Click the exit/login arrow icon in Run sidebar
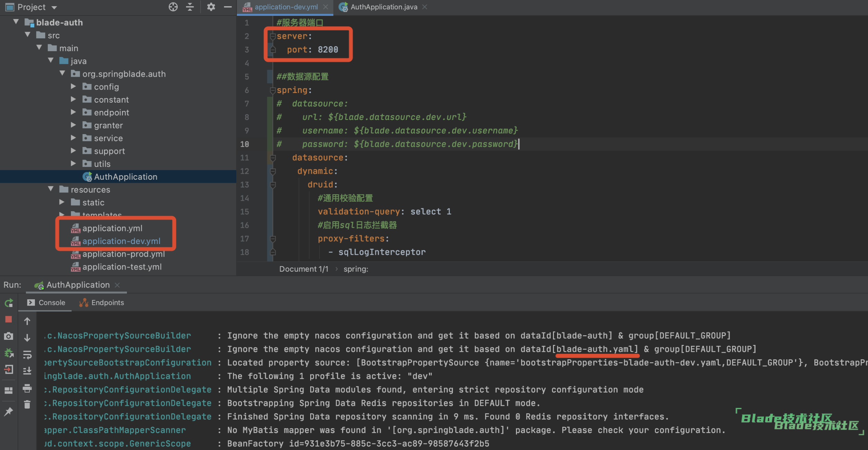This screenshot has height=450, width=868. click(9, 369)
